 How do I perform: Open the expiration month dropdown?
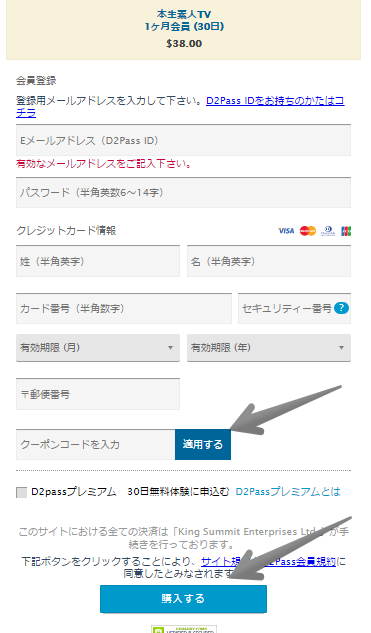(98, 348)
